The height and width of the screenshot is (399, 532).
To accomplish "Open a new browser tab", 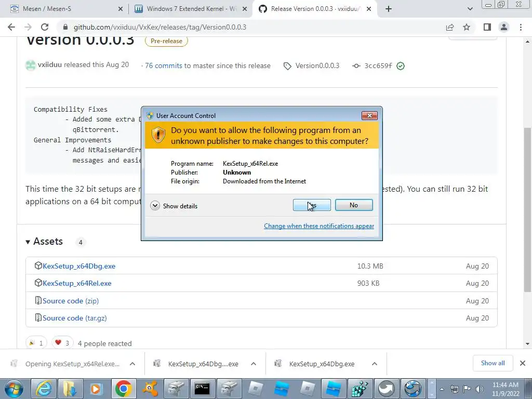I will coord(389,9).
